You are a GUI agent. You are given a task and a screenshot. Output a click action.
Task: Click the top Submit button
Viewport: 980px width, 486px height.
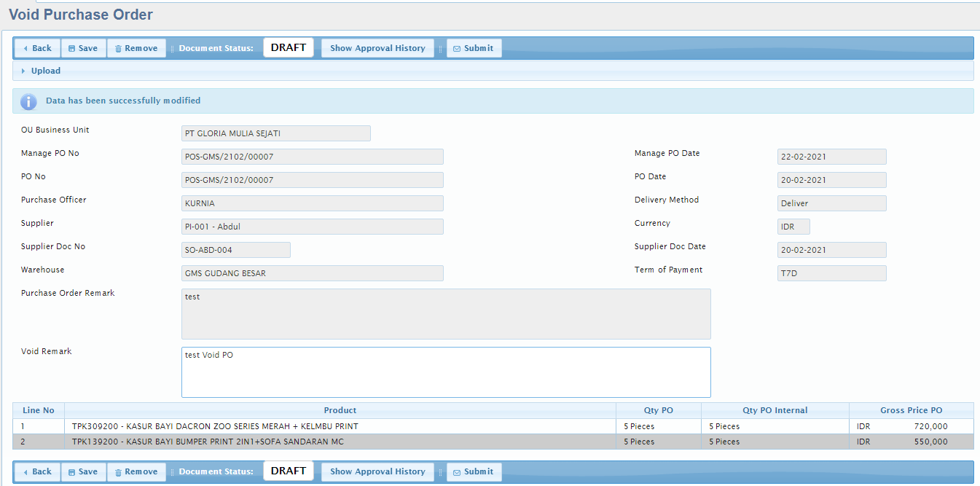(474, 48)
